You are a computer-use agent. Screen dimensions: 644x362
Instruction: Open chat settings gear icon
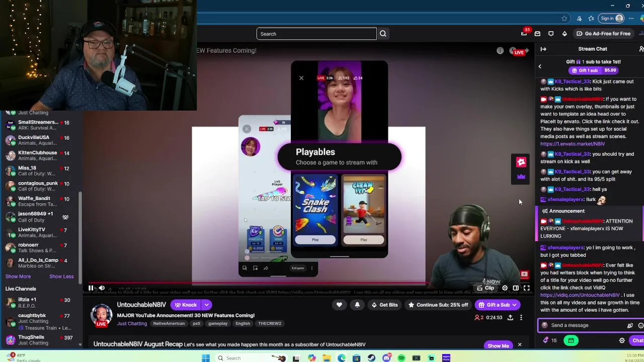pyautogui.click(x=622, y=340)
